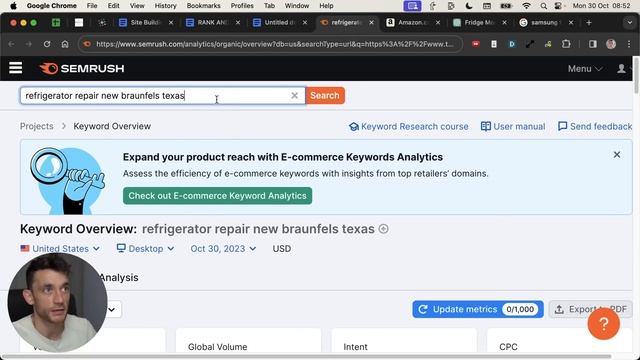640x360 pixels.
Task: Open the user profile icon in Semrush header
Action: tap(621, 69)
